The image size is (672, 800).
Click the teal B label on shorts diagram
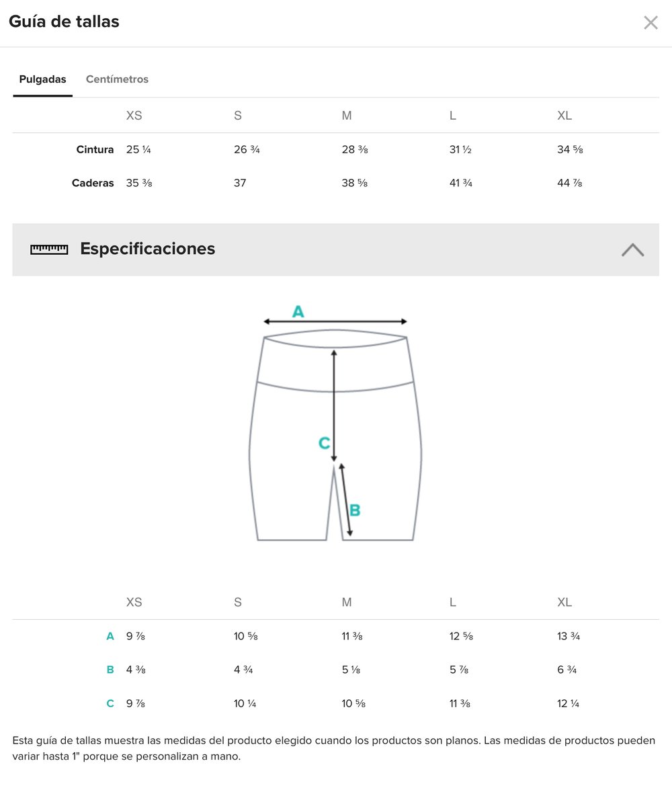pos(355,510)
